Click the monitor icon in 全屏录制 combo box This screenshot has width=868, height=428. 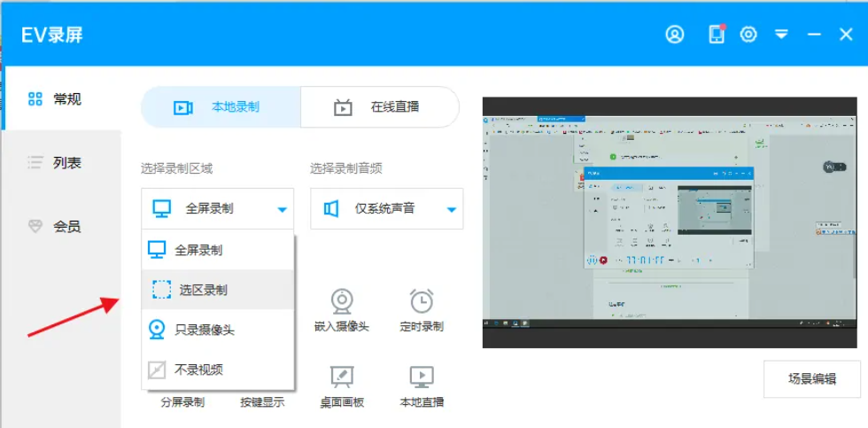pyautogui.click(x=161, y=209)
